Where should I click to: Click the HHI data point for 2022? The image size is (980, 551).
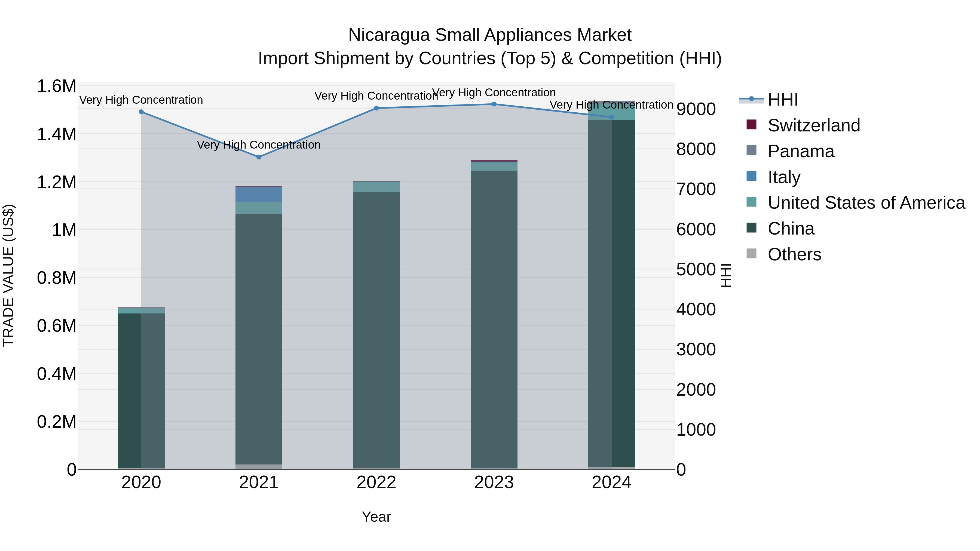376,108
